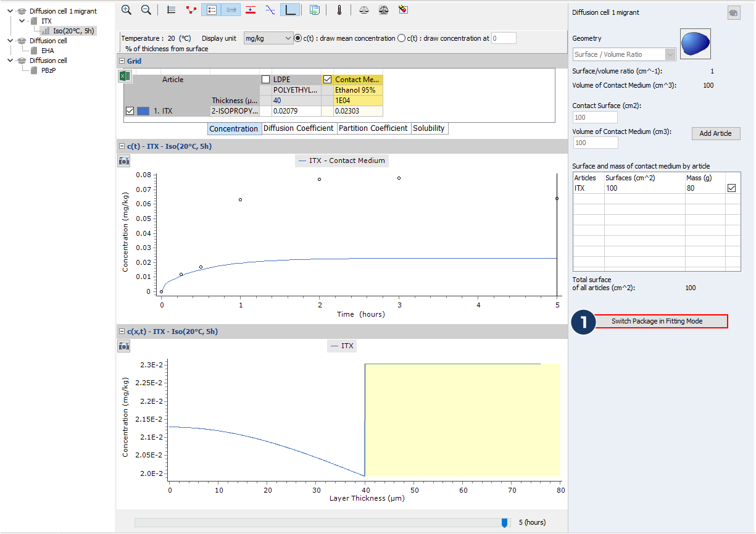Select 'draw concentration at' radio button
The image size is (756, 534).
(x=402, y=38)
